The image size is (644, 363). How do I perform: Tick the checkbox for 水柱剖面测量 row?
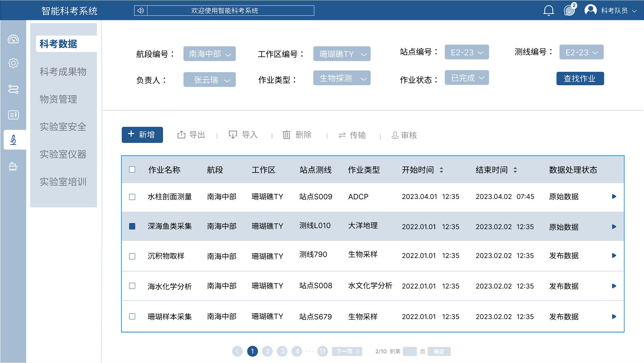[132, 197]
